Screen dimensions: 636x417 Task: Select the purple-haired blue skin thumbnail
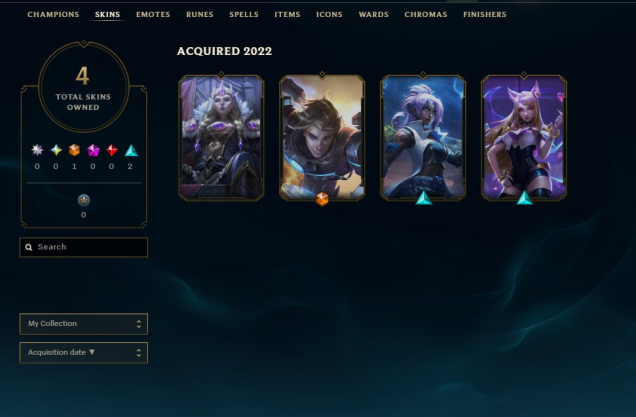click(x=423, y=138)
